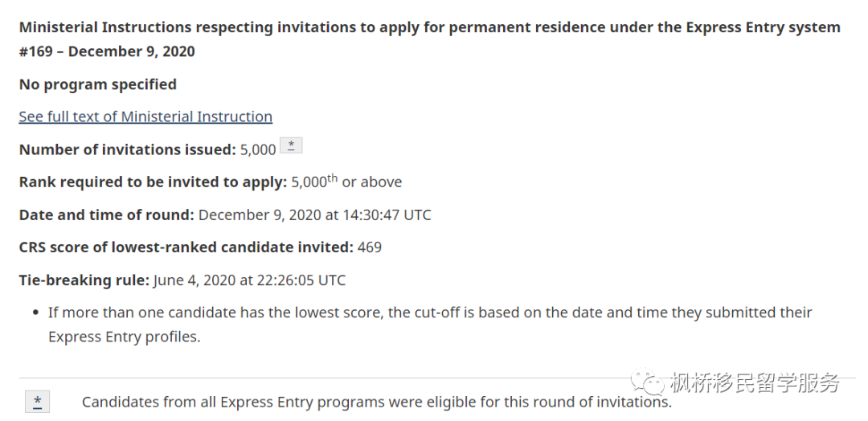Click the footnote asterisk beside 5,000 invitations

point(291,145)
